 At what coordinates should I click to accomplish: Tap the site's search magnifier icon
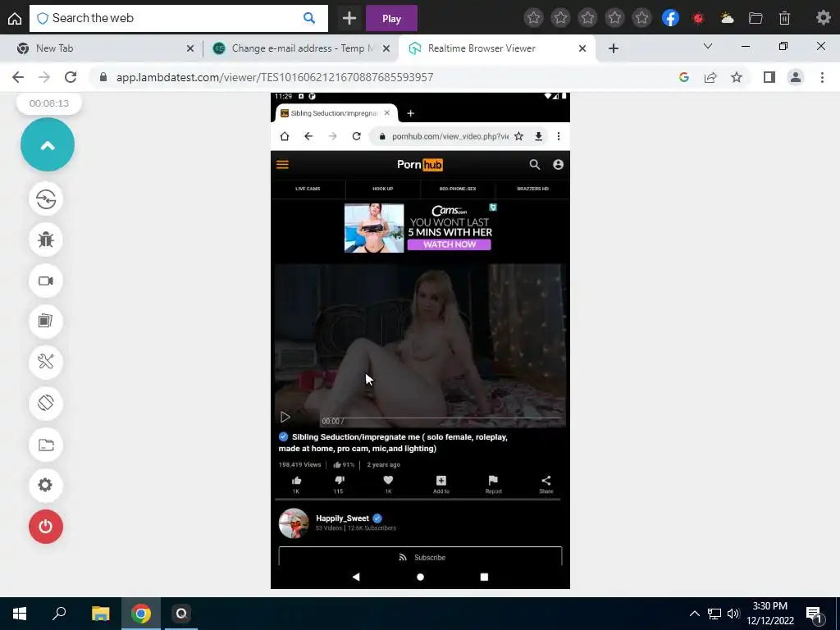click(x=535, y=164)
